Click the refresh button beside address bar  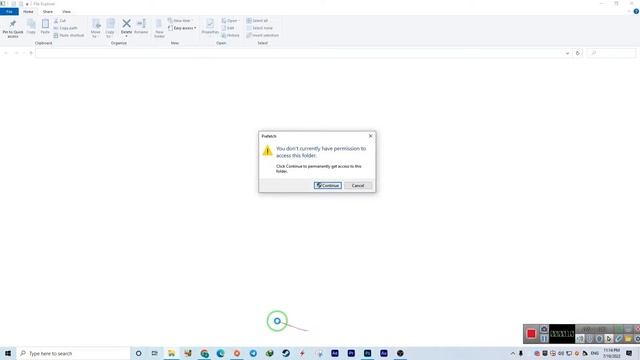point(578,53)
